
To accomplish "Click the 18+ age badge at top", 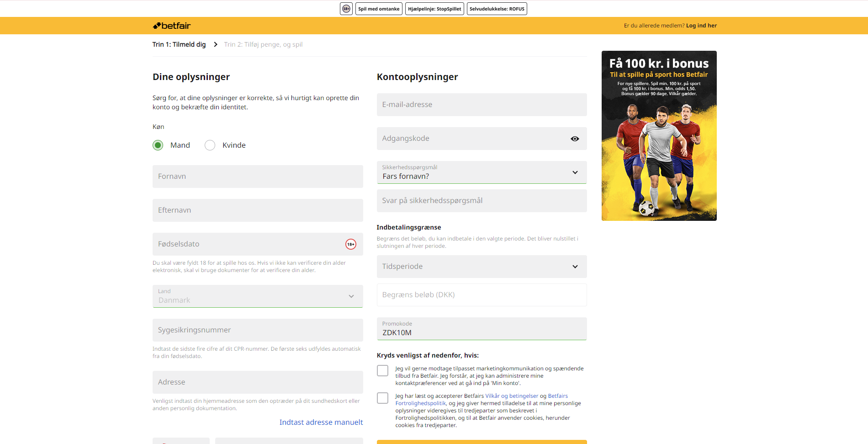I will 346,9.
